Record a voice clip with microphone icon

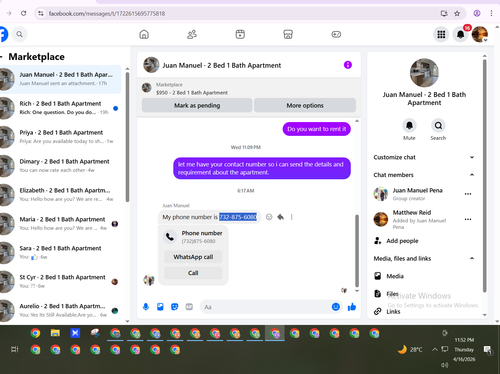(x=146, y=307)
